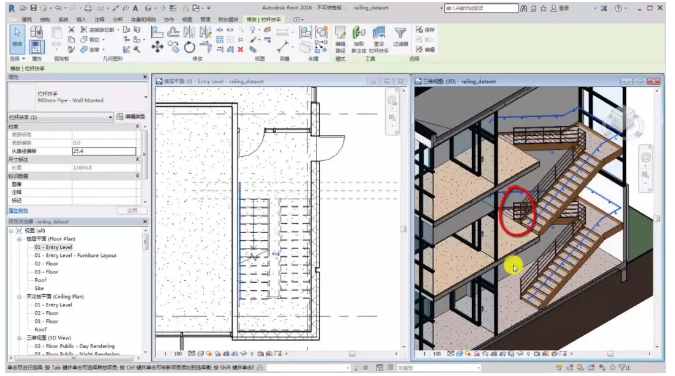
Task: Click Edit selection button in Selection panel
Action: pyautogui.click(x=425, y=50)
